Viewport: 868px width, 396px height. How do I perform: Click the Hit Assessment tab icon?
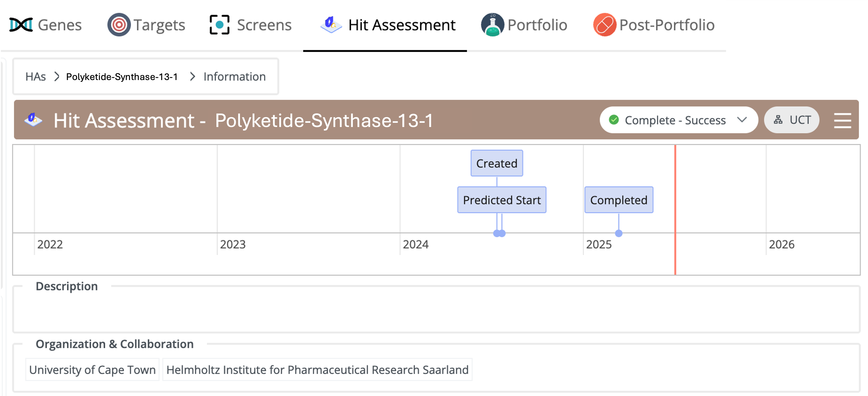(331, 25)
